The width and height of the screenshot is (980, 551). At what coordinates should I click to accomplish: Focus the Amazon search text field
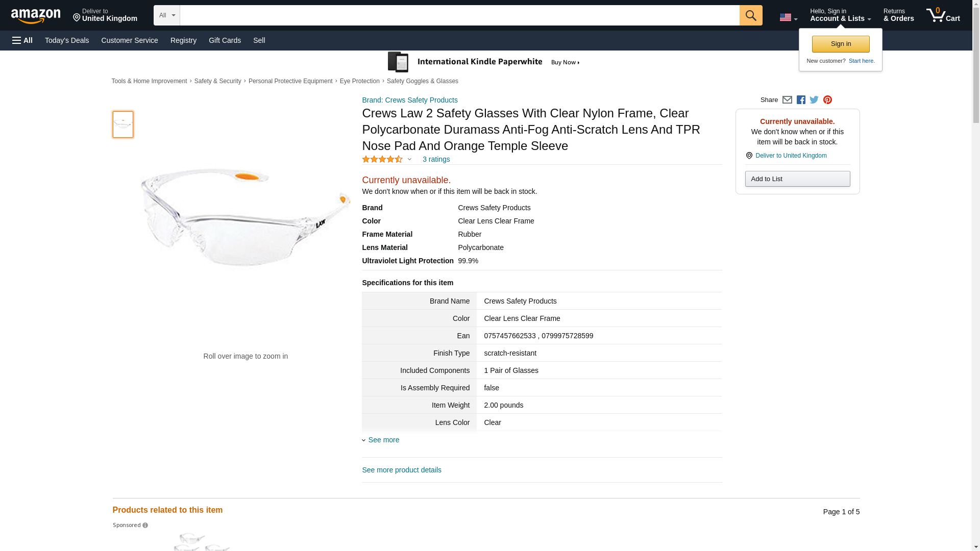pos(459,15)
